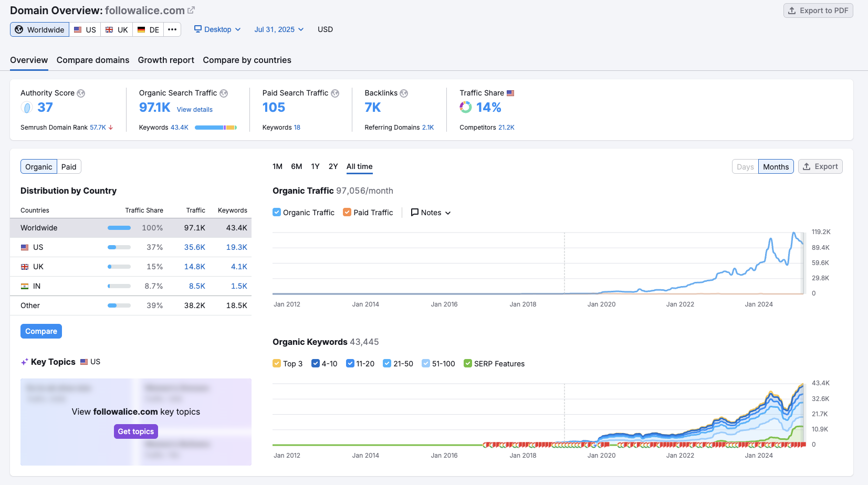Click the Get topics button
Image resolution: width=868 pixels, height=485 pixels.
136,431
